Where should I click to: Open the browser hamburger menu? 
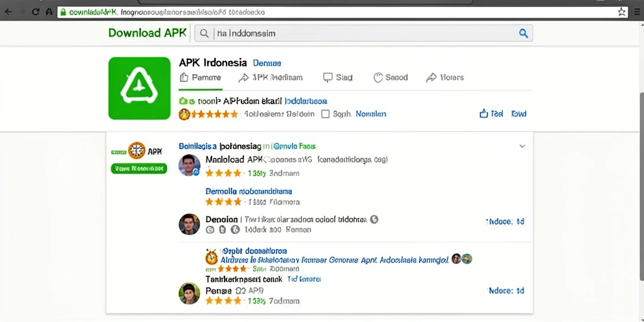pyautogui.click(x=636, y=12)
